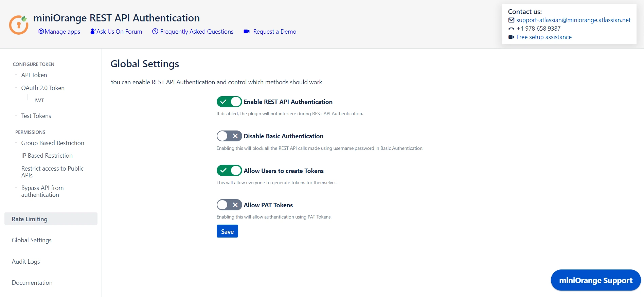Select Global Settings in the sidebar
This screenshot has height=297, width=644.
pos(32,240)
